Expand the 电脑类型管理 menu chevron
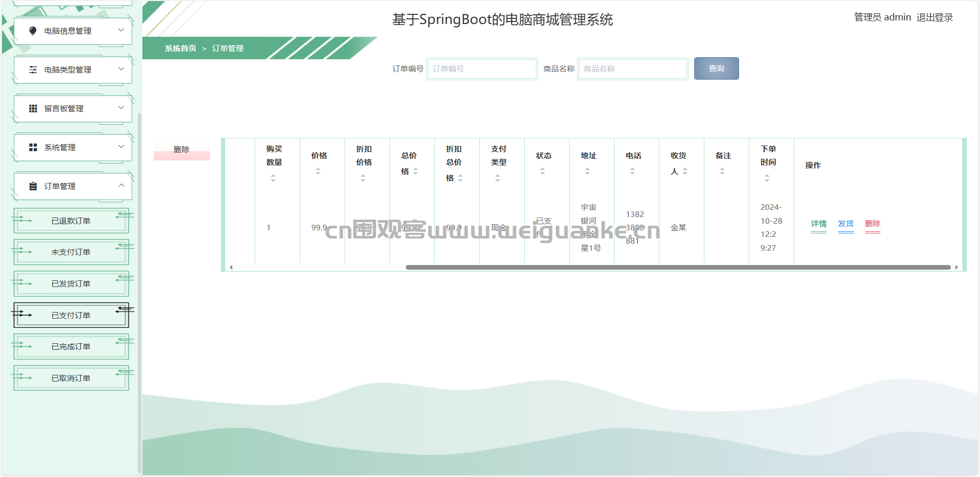This screenshot has height=477, width=980. point(121,69)
